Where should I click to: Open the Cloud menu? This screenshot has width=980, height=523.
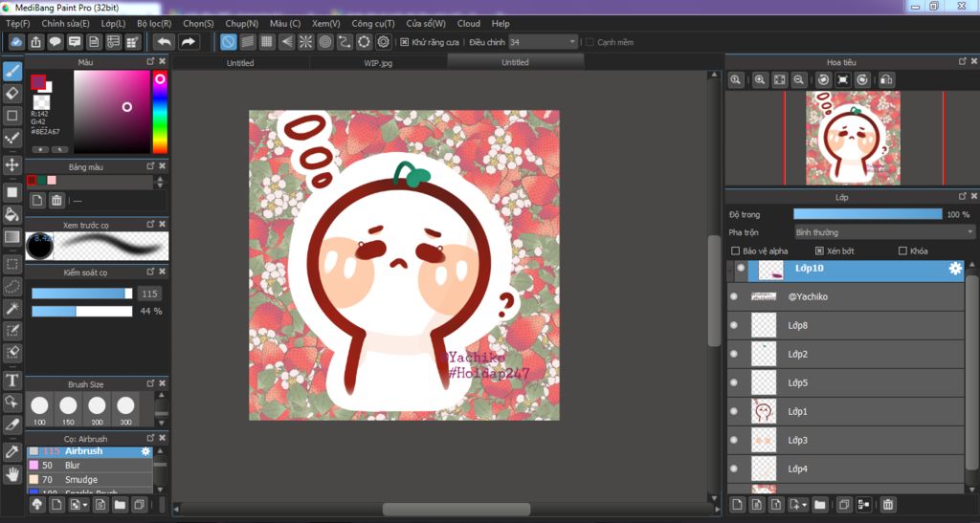[468, 23]
